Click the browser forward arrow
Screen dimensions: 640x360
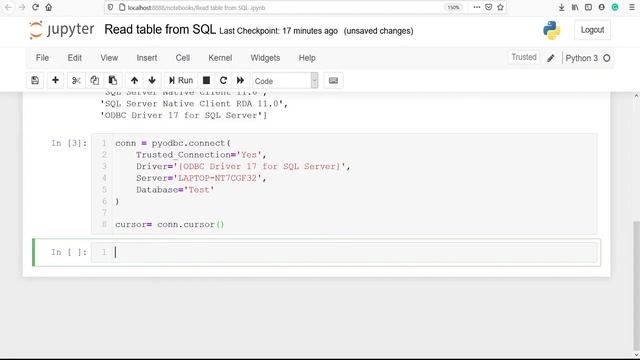click(22, 7)
